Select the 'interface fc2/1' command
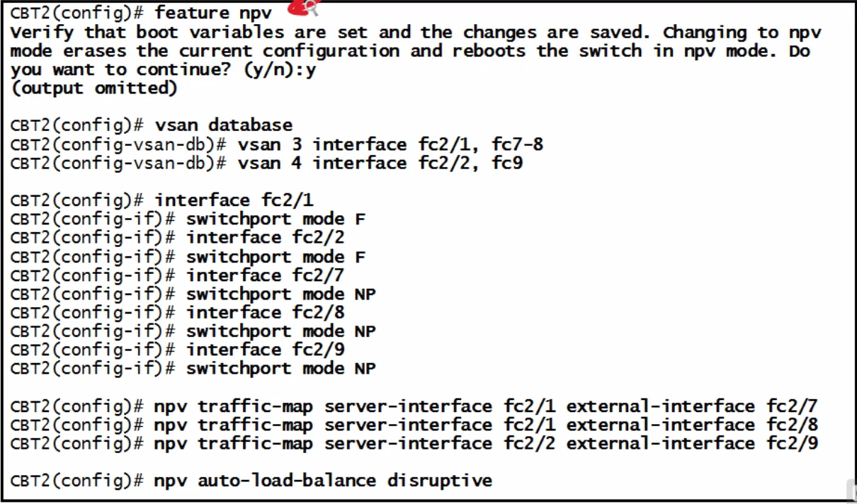The width and height of the screenshot is (857, 504). coord(234,200)
